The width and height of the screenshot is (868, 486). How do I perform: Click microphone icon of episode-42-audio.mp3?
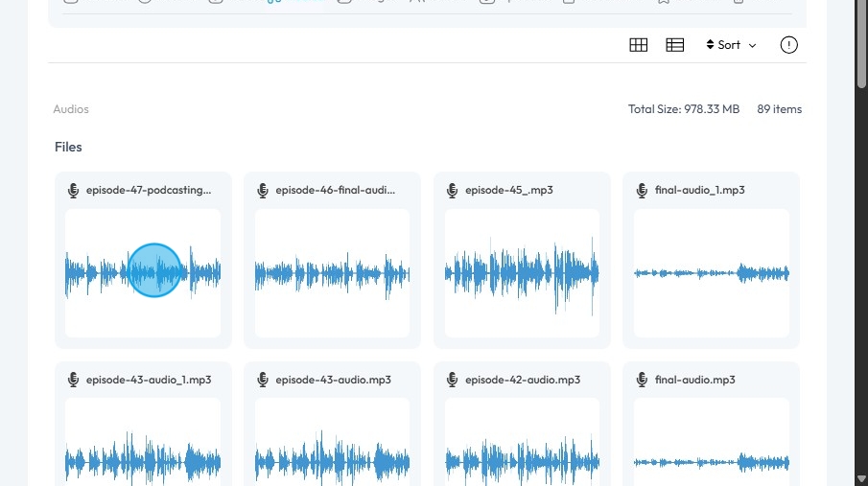[453, 380]
